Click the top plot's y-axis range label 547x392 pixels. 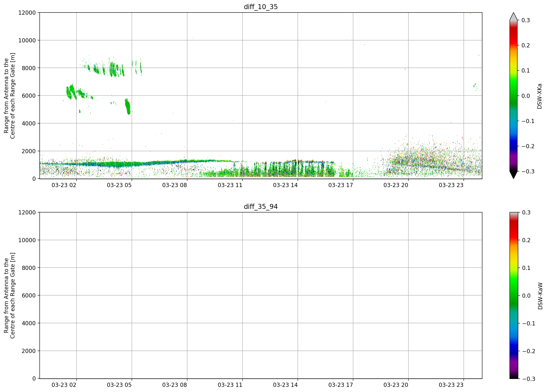(x=9, y=96)
